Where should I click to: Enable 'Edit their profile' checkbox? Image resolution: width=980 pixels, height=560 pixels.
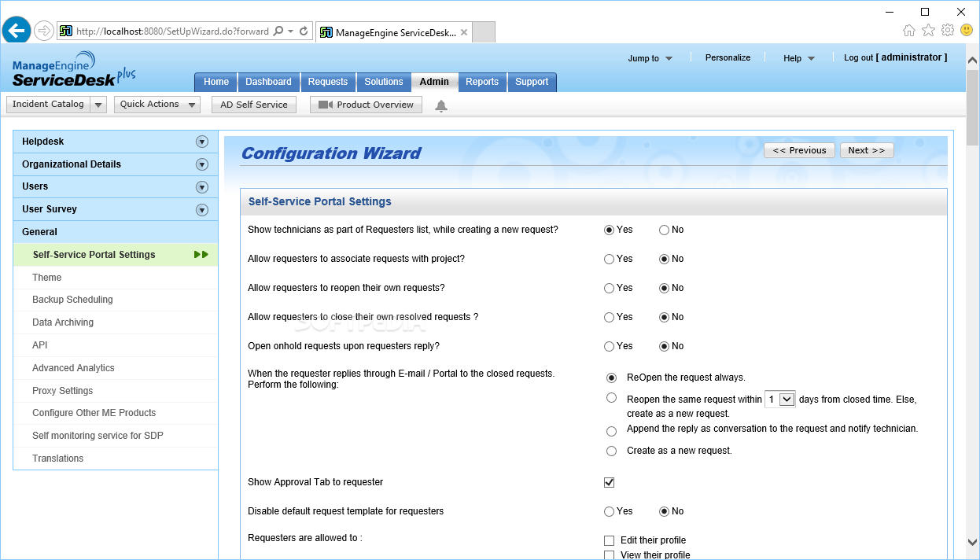(609, 540)
